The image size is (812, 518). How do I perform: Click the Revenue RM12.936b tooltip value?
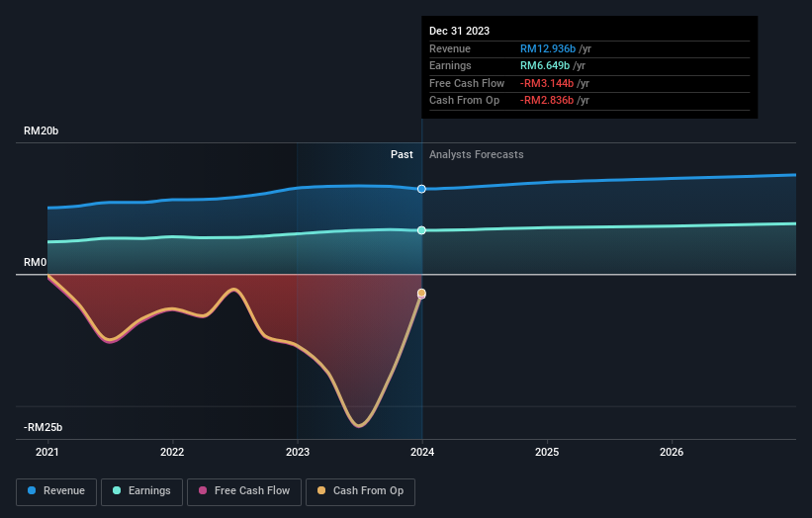548,48
